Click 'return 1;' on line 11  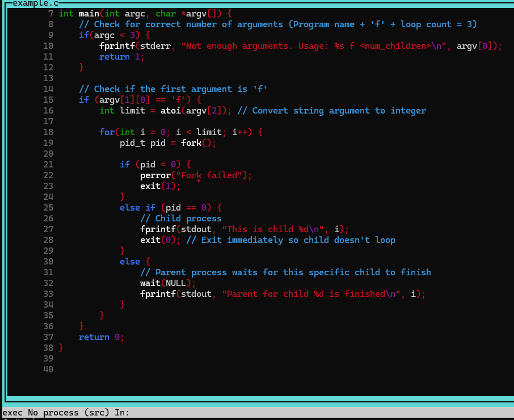(x=121, y=57)
